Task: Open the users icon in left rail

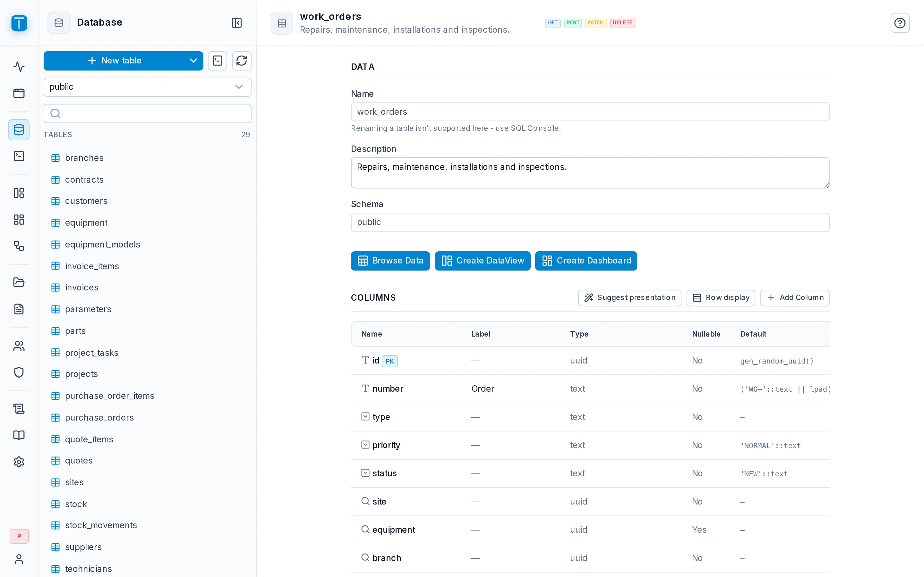Action: (19, 346)
